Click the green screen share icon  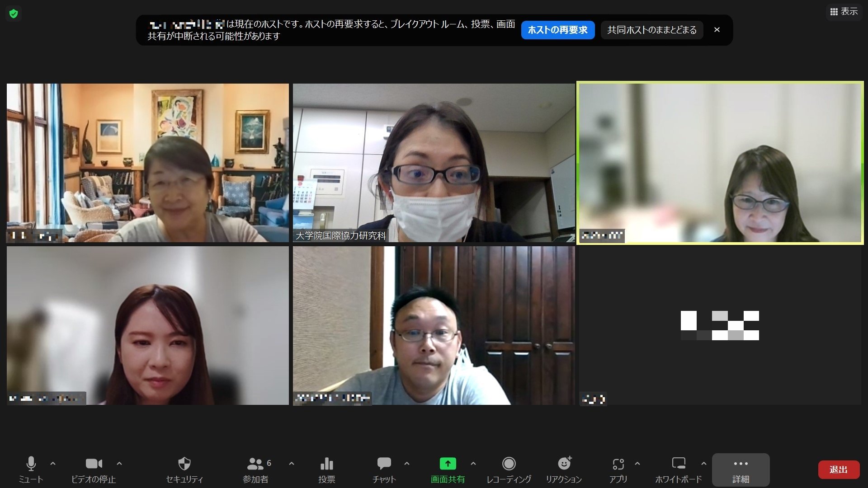(448, 464)
